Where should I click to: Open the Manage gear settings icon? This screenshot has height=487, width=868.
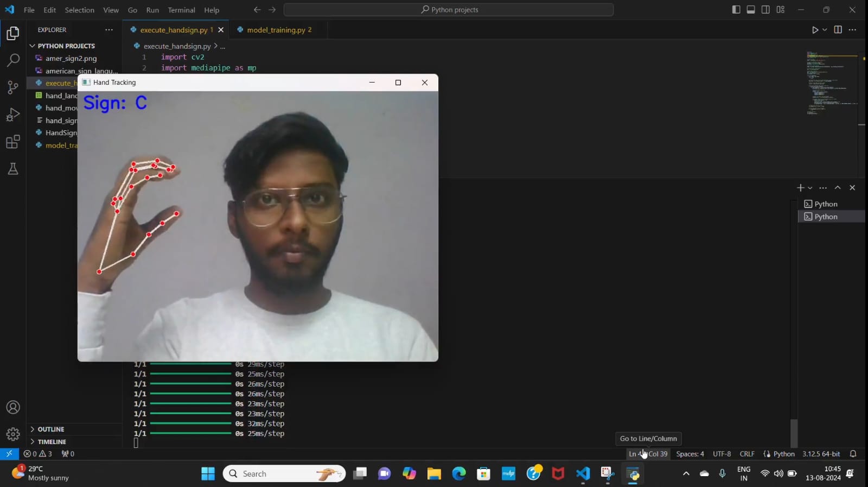click(13, 434)
